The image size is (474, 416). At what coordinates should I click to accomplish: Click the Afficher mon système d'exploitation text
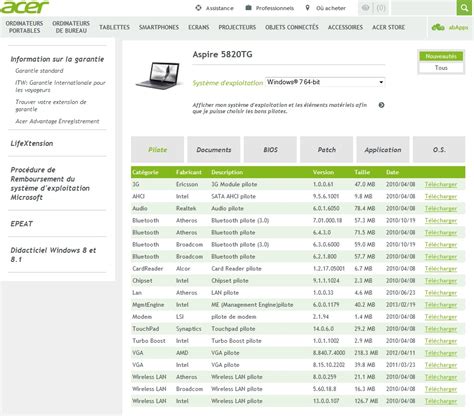[279, 108]
